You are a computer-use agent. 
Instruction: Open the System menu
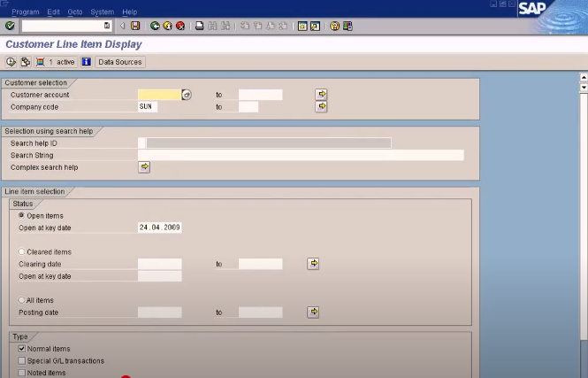click(102, 12)
